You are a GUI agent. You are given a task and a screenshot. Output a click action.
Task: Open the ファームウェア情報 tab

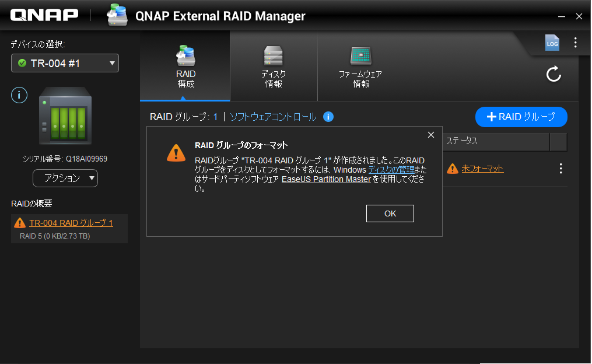pos(360,67)
